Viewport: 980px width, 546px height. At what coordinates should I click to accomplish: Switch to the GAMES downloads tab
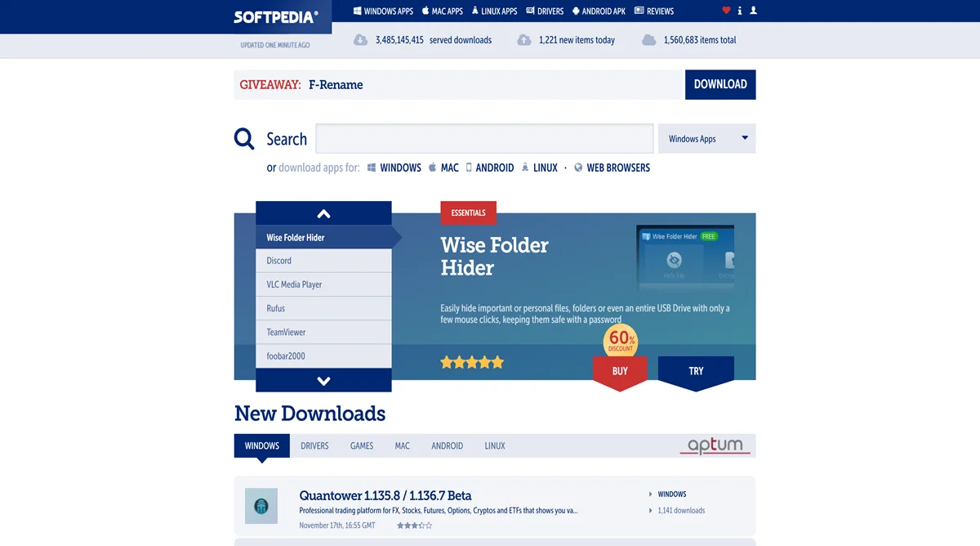coord(362,445)
